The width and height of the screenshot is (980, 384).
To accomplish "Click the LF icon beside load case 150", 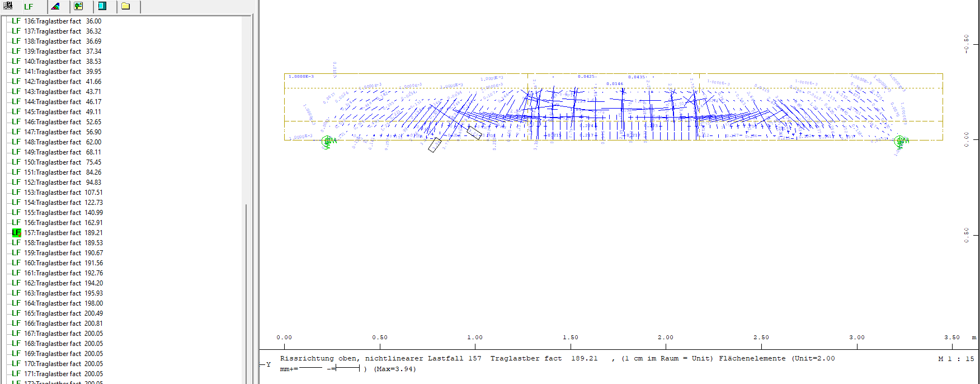I will coord(16,162).
